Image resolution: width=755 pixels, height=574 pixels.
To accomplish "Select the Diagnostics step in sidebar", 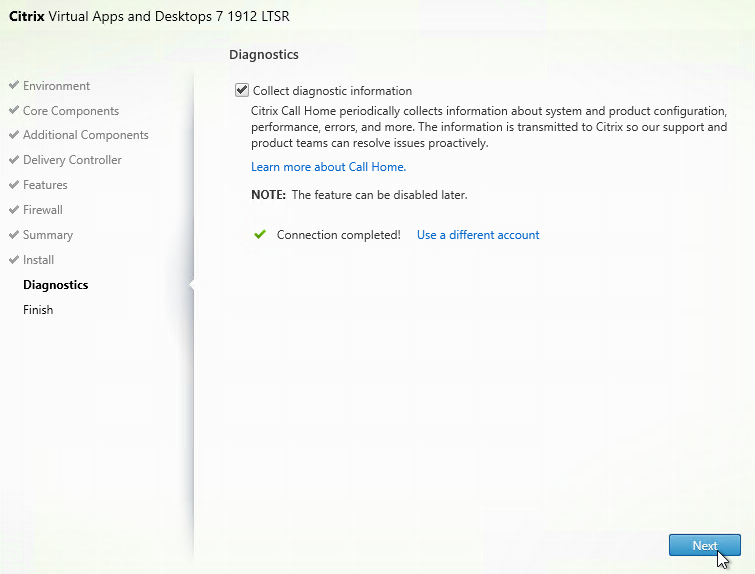I will (x=55, y=285).
